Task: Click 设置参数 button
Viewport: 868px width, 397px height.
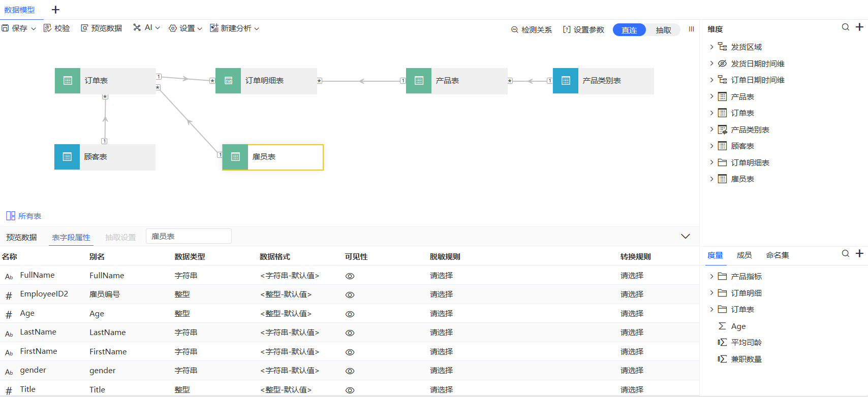Action: (x=583, y=30)
